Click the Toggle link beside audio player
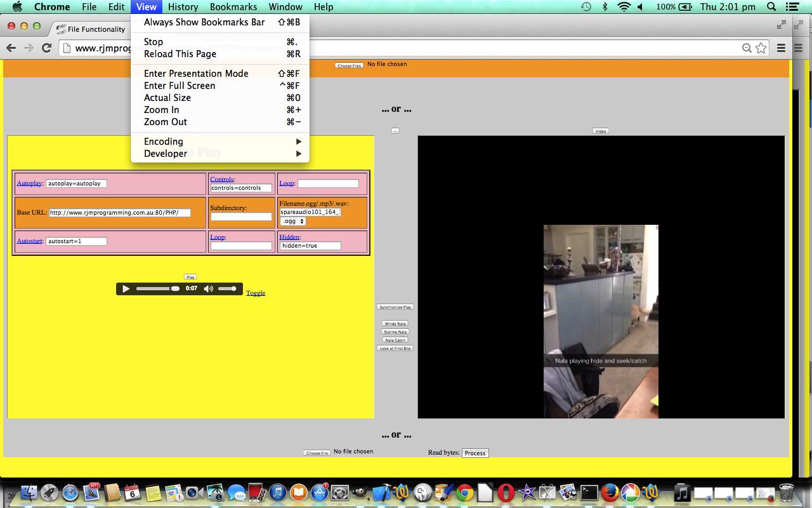 coord(256,293)
